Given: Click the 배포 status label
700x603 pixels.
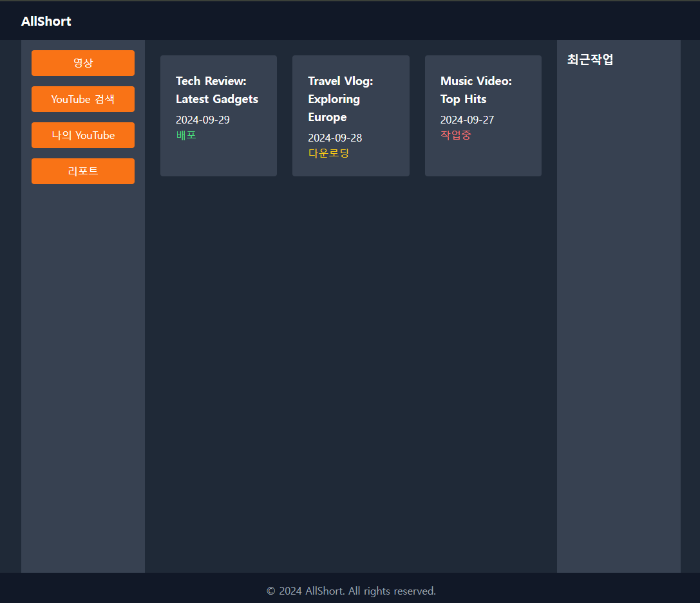Looking at the screenshot, I should (x=186, y=135).
